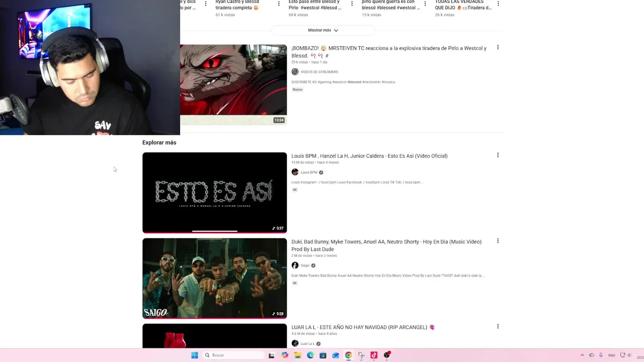Open options menu for LUAR LA L video
The height and width of the screenshot is (362, 644).
(x=498, y=326)
